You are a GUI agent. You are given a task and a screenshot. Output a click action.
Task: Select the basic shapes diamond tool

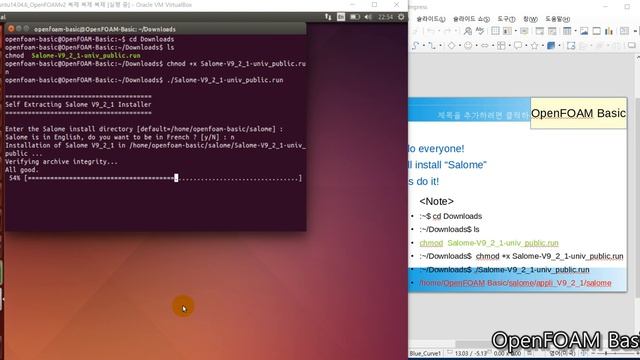[451, 46]
